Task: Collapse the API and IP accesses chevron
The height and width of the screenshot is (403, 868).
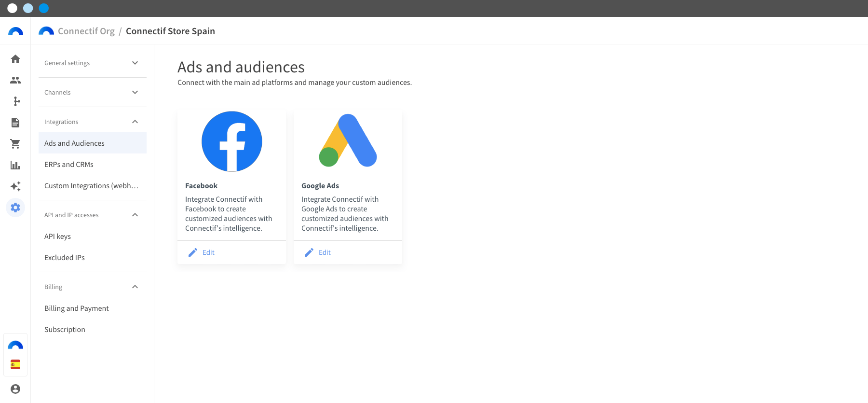Action: click(x=135, y=215)
